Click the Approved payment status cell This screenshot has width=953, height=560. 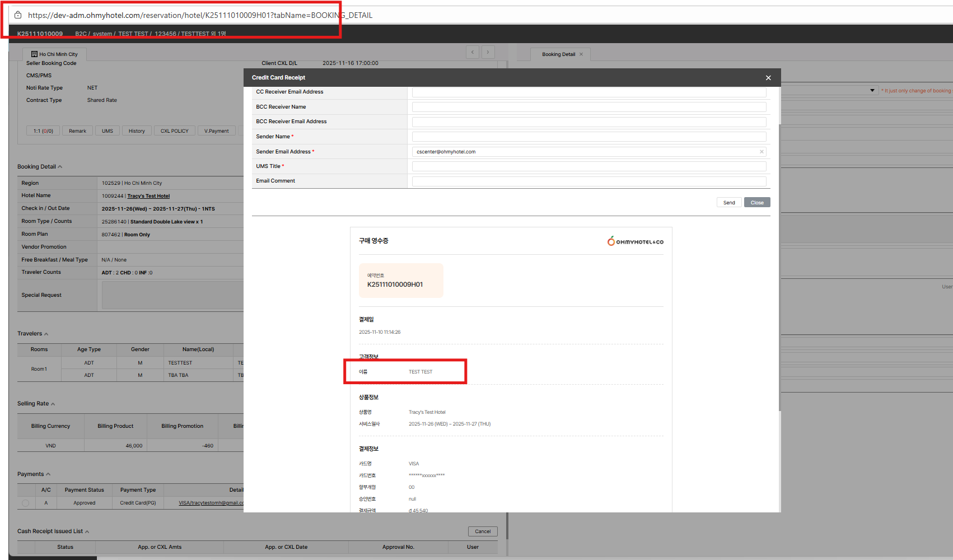click(85, 503)
